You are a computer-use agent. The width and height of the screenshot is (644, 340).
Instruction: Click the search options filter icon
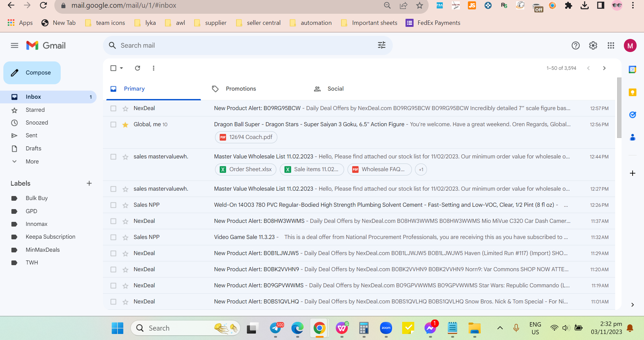(381, 45)
